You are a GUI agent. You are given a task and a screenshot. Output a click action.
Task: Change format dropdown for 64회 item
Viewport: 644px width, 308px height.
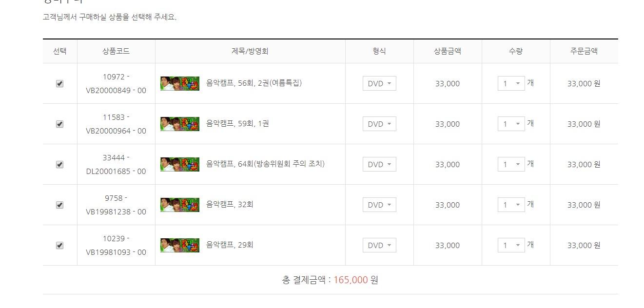click(379, 164)
